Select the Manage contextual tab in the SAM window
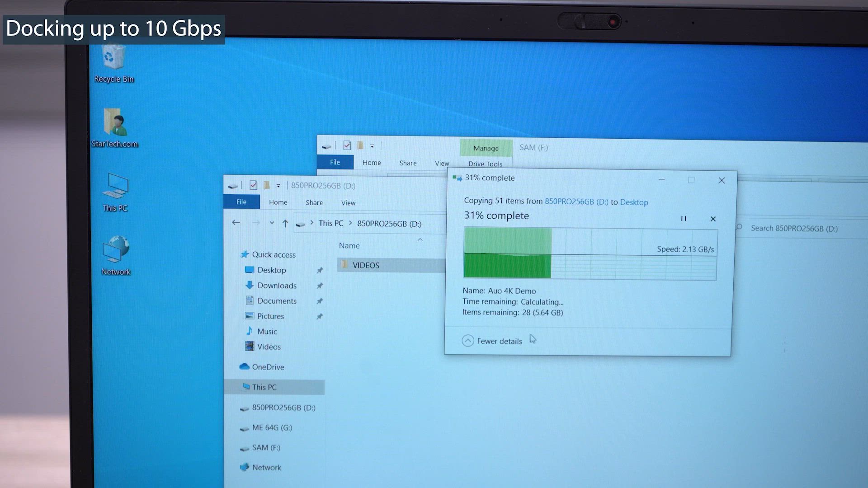 point(486,148)
